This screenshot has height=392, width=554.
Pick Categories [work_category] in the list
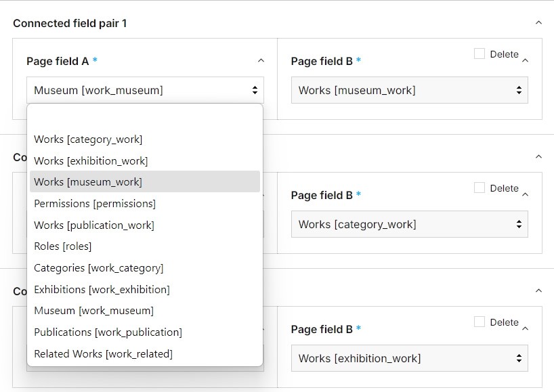tap(98, 267)
